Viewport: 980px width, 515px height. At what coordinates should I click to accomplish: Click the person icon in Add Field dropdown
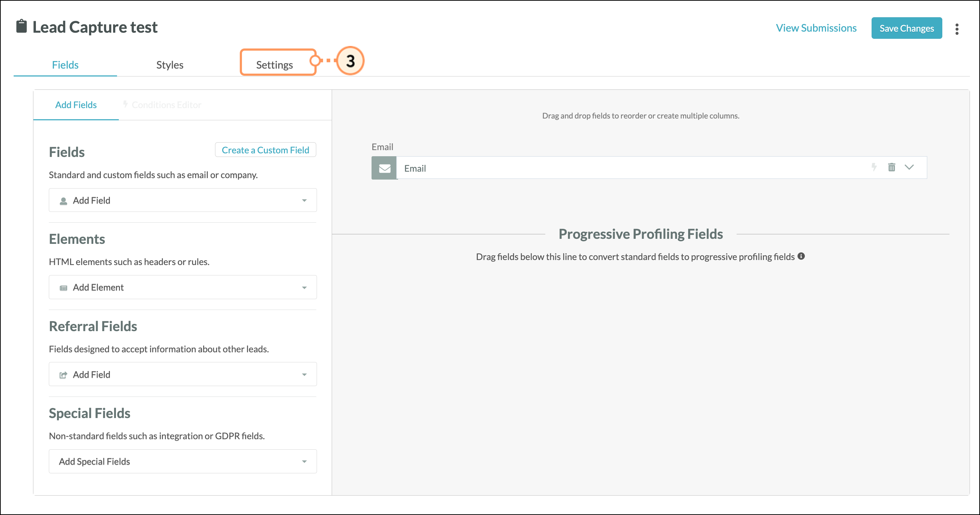click(x=64, y=201)
